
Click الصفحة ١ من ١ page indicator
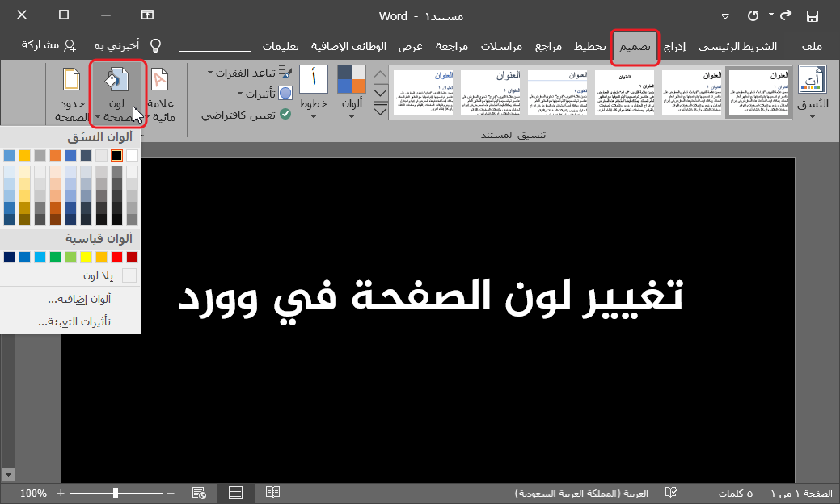coord(801,493)
